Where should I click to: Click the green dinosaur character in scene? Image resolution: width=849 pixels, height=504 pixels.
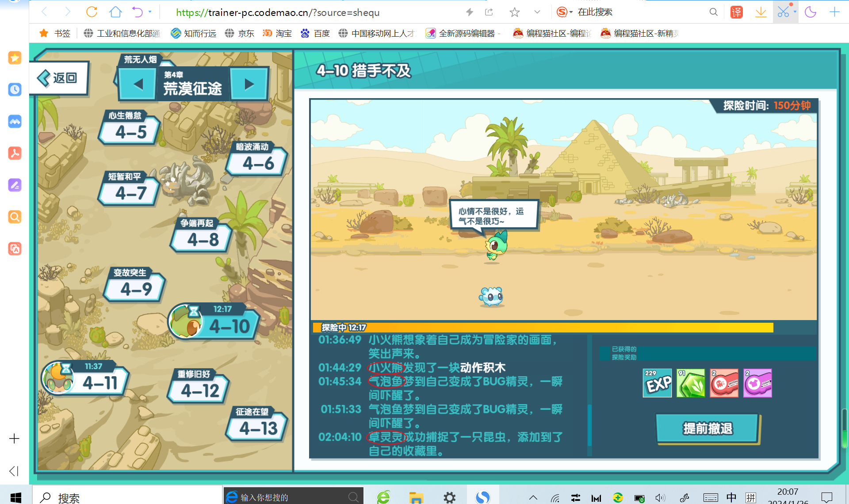click(496, 246)
